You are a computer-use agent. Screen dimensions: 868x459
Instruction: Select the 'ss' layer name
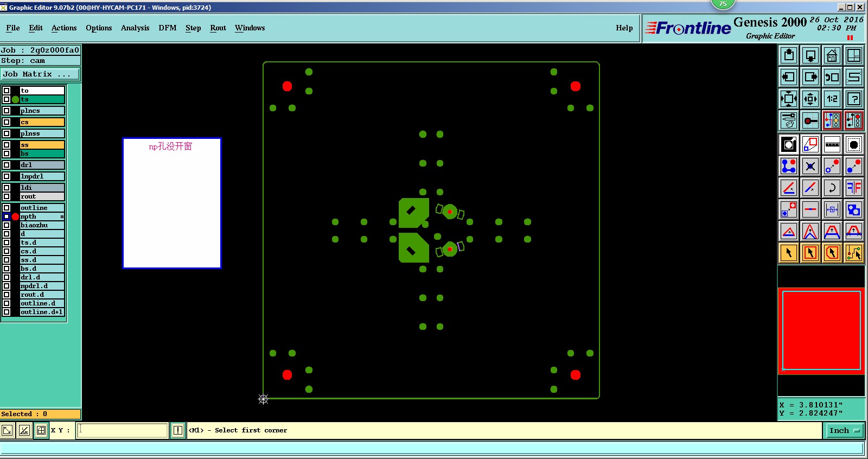(42, 145)
